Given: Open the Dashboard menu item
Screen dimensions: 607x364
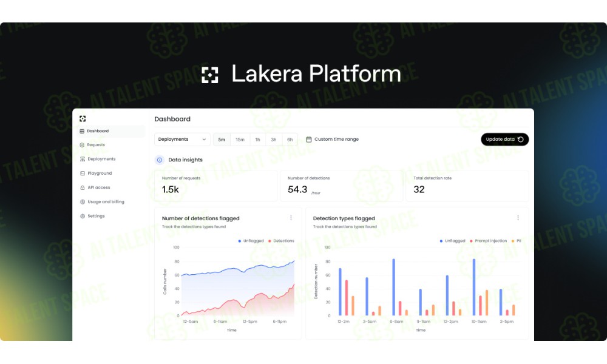Looking at the screenshot, I should pyautogui.click(x=110, y=131).
